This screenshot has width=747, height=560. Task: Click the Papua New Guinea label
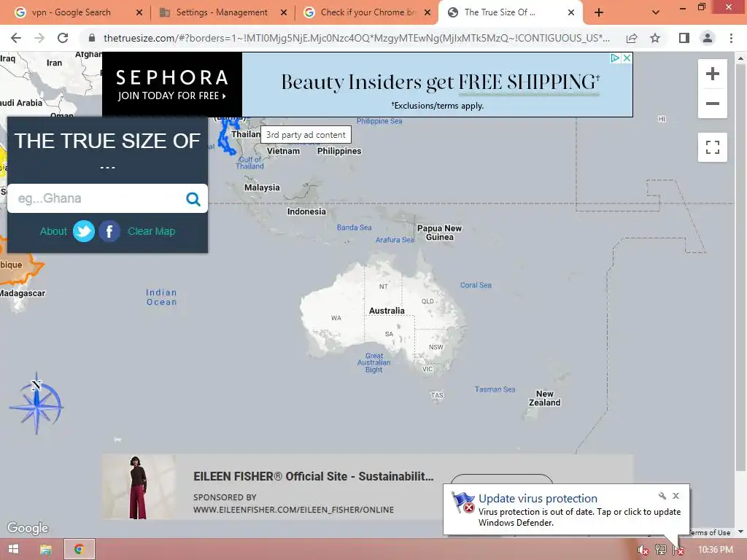coord(439,233)
